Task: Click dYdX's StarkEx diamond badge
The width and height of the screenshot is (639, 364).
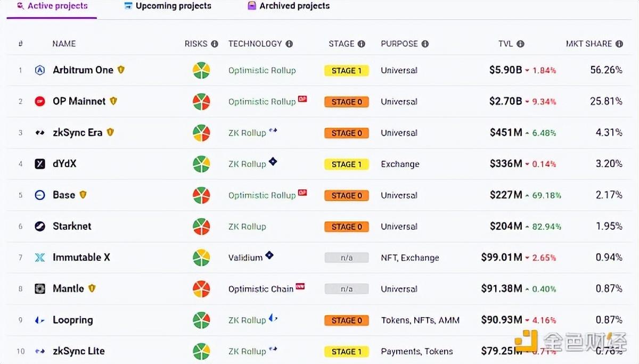Action: (273, 161)
